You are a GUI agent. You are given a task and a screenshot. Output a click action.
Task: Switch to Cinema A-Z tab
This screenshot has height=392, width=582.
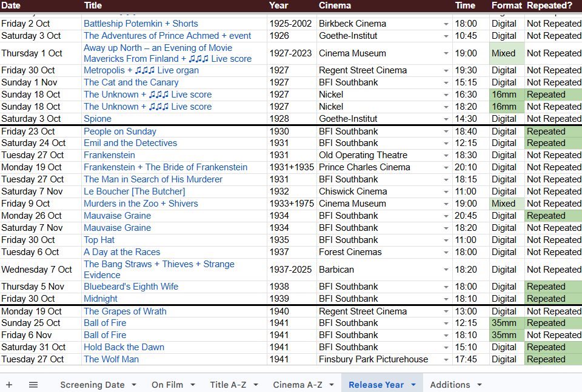298,385
